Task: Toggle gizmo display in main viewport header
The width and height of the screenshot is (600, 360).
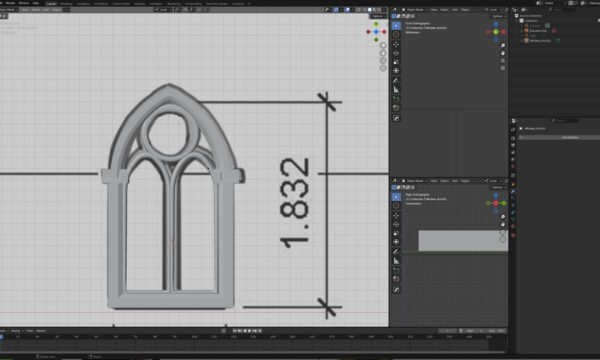Action: tap(336, 10)
